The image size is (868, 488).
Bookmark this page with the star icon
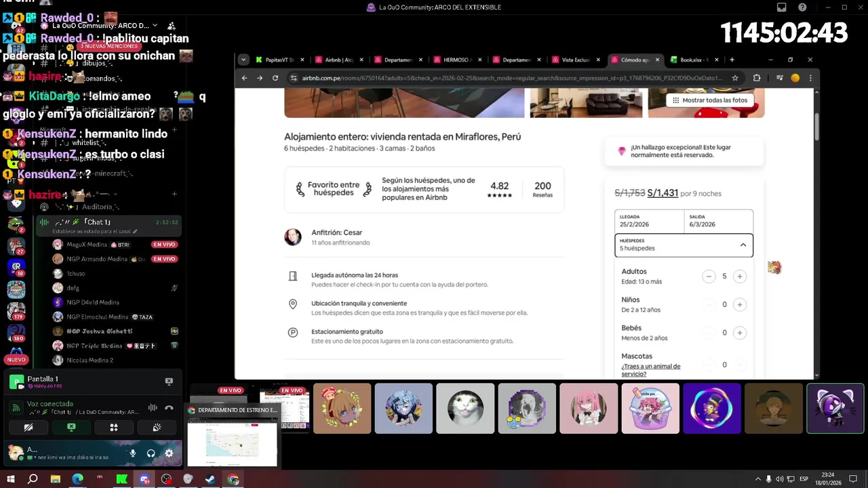735,78
